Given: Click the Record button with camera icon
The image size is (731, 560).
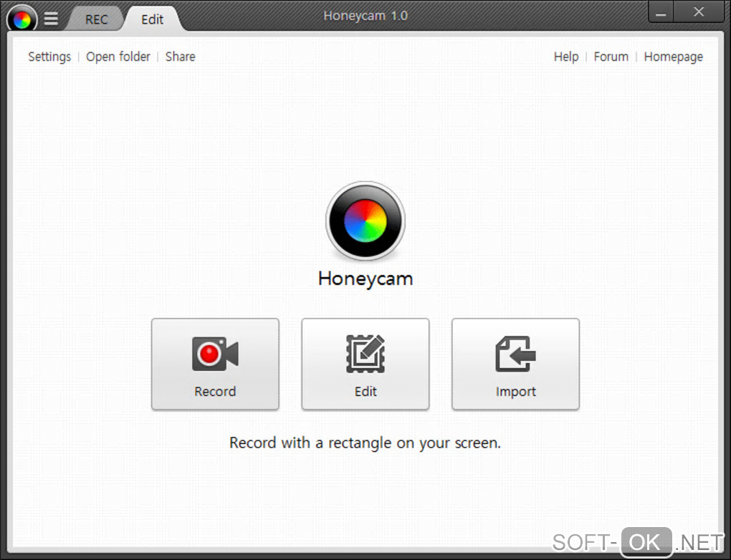Looking at the screenshot, I should coord(216,365).
